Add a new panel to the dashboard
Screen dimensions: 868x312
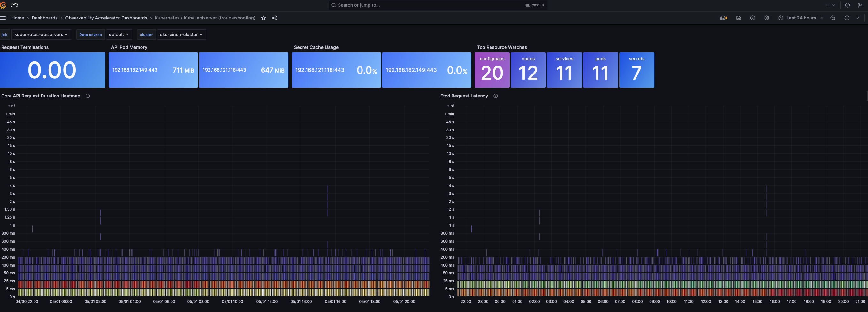coord(723,18)
